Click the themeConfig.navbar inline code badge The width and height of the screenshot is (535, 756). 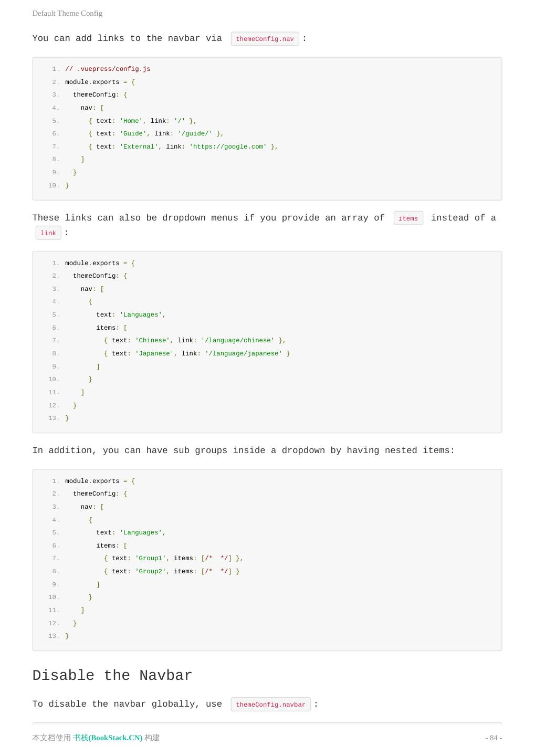coord(270,705)
